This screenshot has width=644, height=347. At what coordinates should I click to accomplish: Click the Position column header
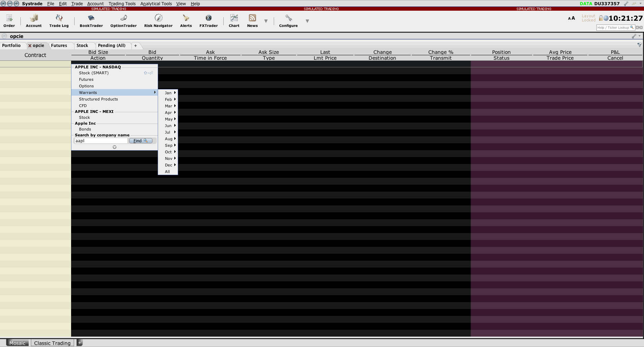[501, 52]
